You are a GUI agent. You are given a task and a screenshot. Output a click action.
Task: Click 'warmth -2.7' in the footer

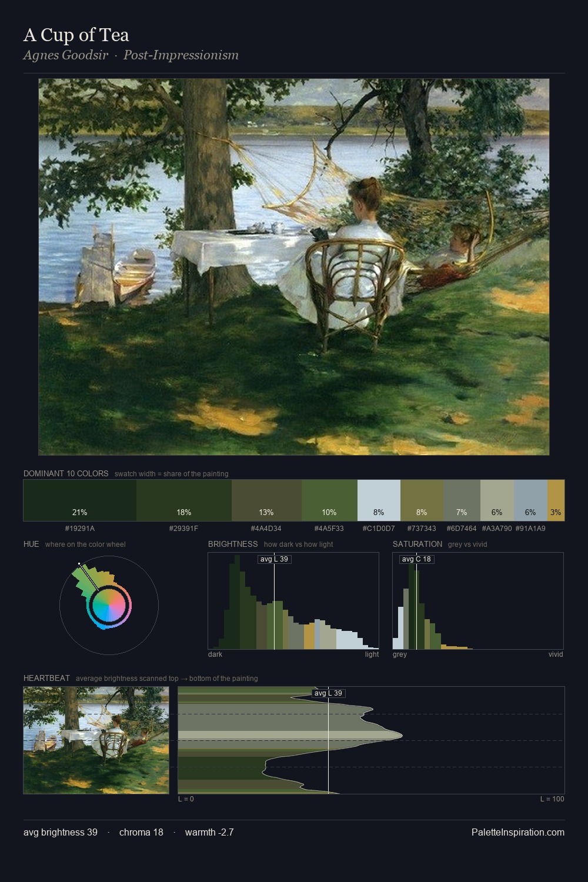click(209, 832)
